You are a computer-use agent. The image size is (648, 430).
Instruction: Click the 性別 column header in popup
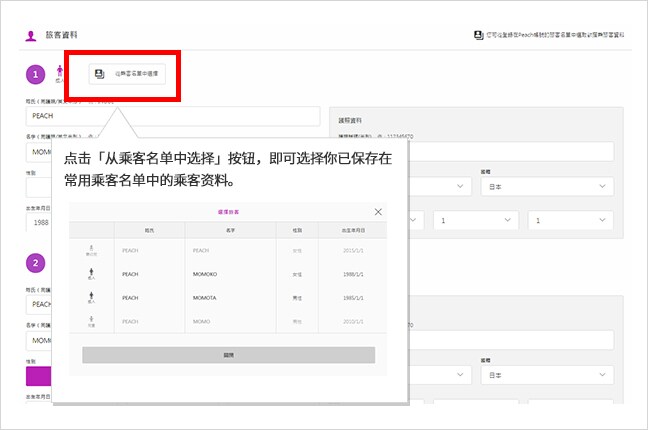click(297, 230)
